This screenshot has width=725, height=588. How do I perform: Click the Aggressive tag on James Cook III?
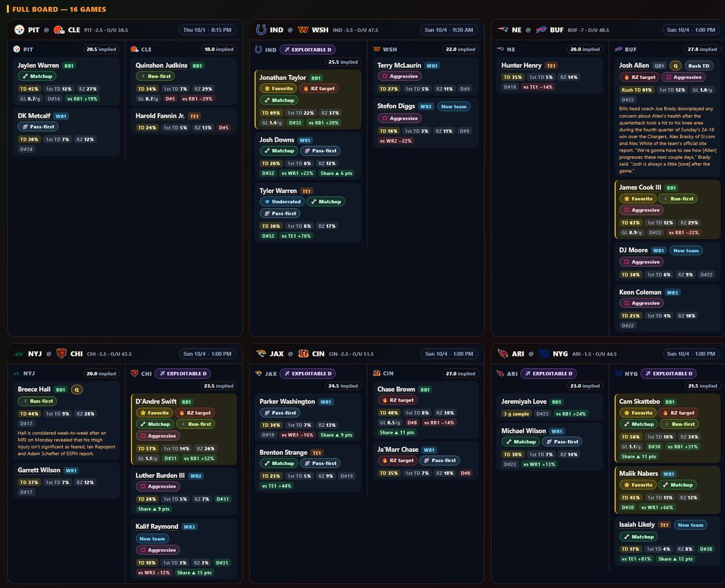(642, 210)
